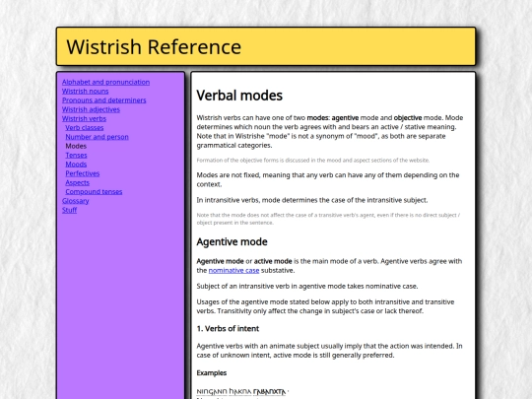Image resolution: width=532 pixels, height=399 pixels.
Task: Open Alphabet and pronunciation link
Action: pos(105,82)
